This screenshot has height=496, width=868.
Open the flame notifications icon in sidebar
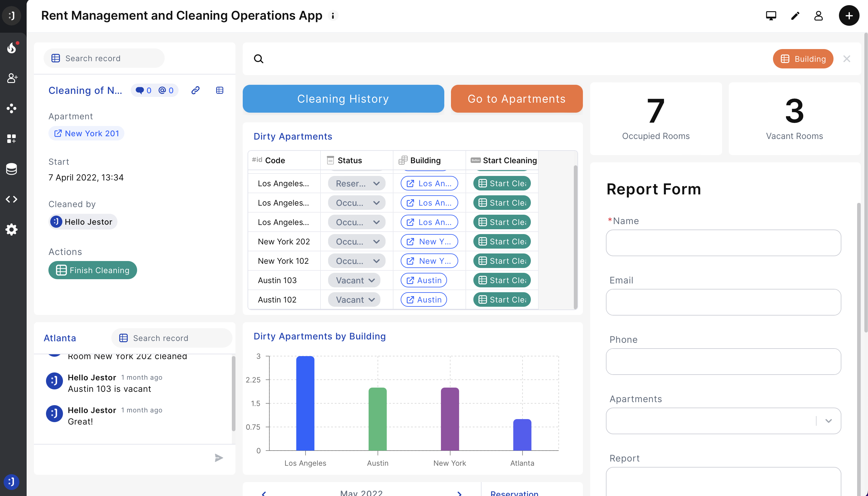tap(12, 48)
